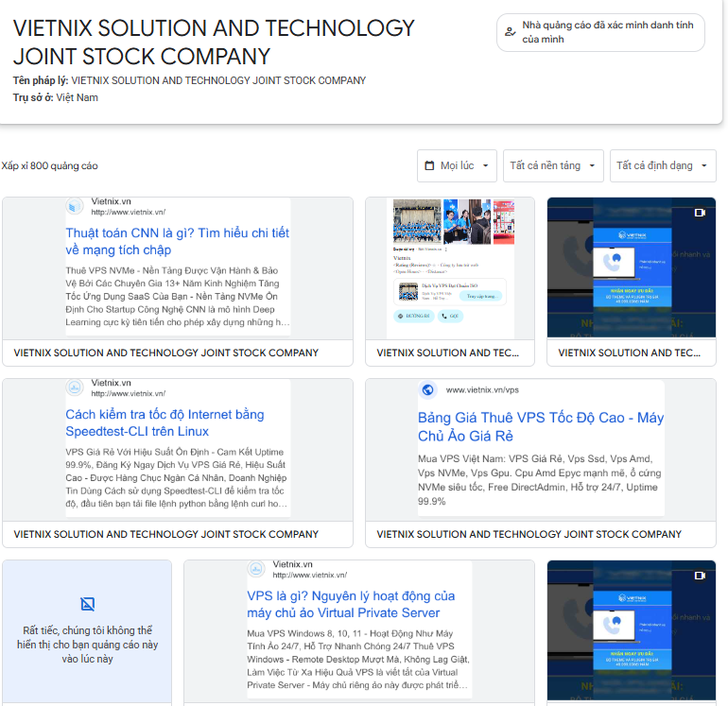Click the ad-unavailable crossed image icon

point(87,604)
